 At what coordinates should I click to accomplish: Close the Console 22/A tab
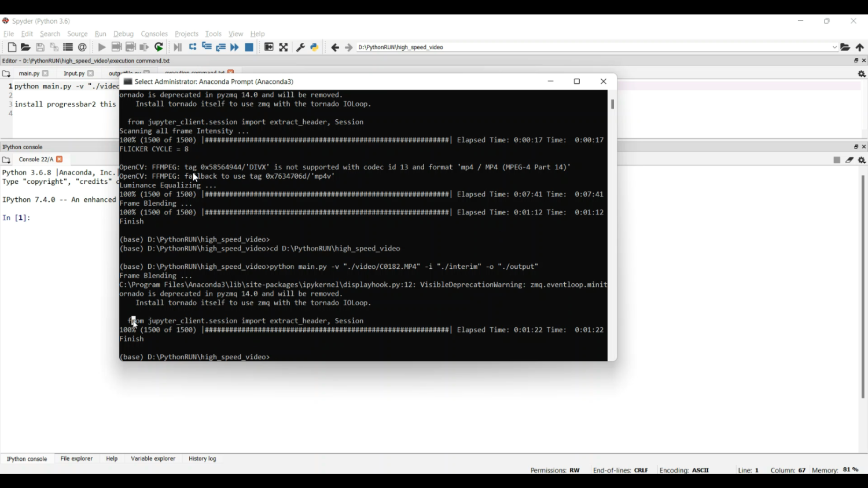coord(60,160)
